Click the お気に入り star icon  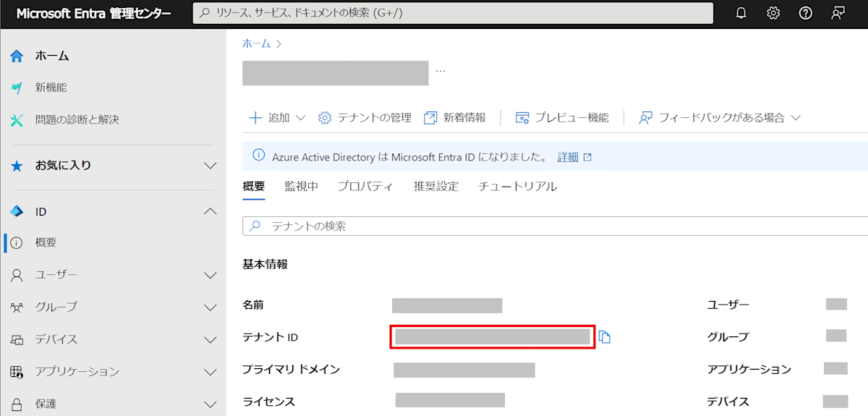click(17, 166)
